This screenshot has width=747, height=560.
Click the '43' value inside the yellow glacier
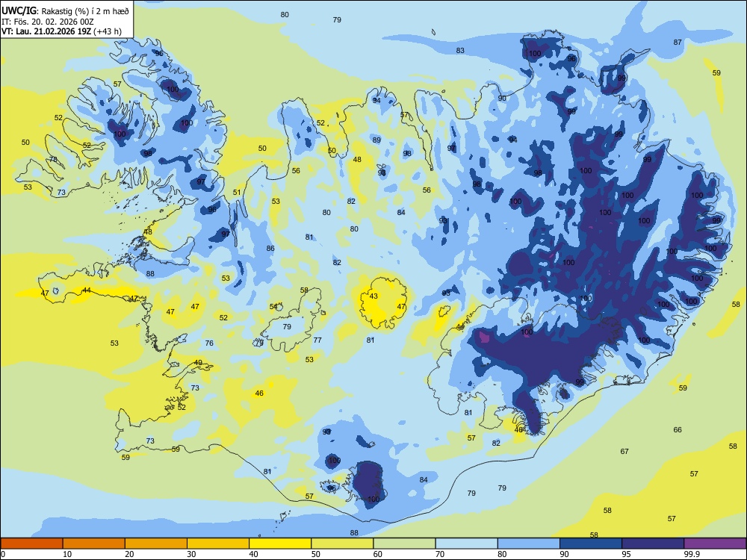(373, 296)
